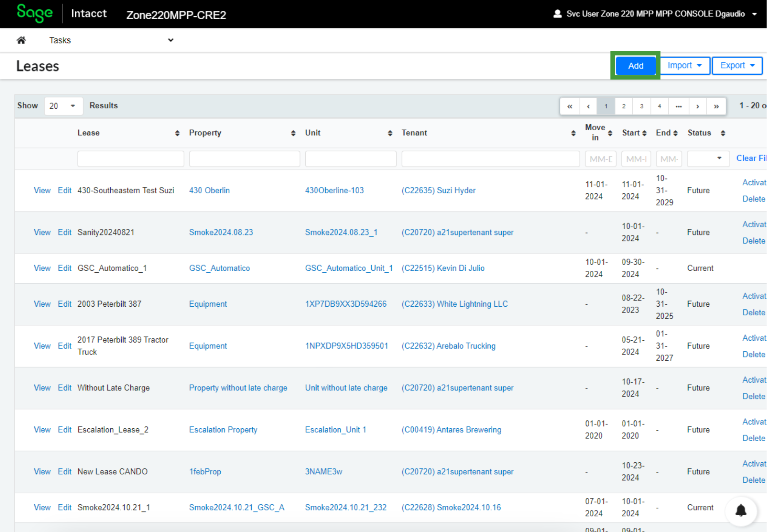767x532 pixels.
Task: Expand the Tasks dropdown
Action: [x=112, y=40]
